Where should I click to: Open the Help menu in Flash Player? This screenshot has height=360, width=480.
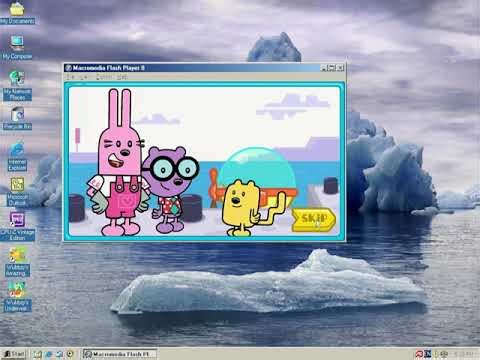tap(122, 77)
